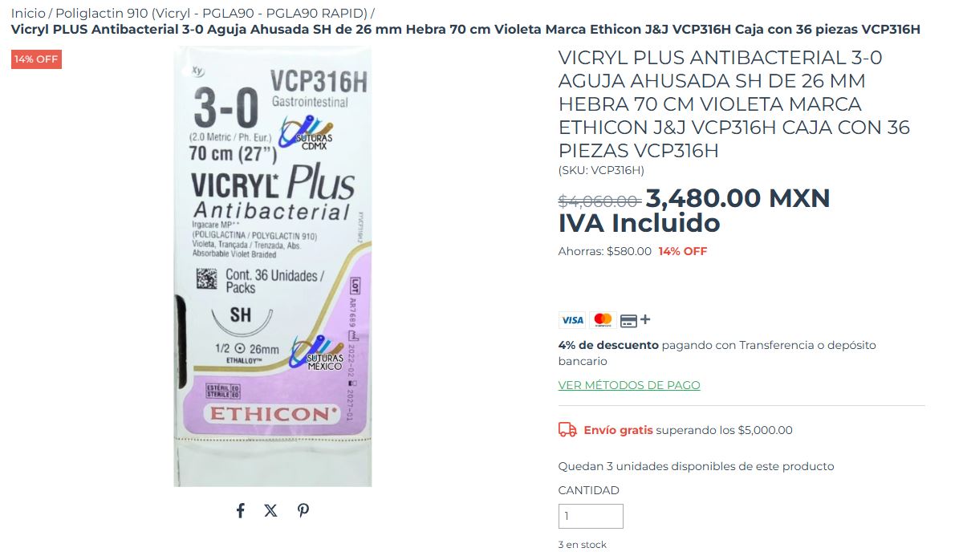The height and width of the screenshot is (560, 967).
Task: Share product on Pinterest icon
Action: [303, 510]
